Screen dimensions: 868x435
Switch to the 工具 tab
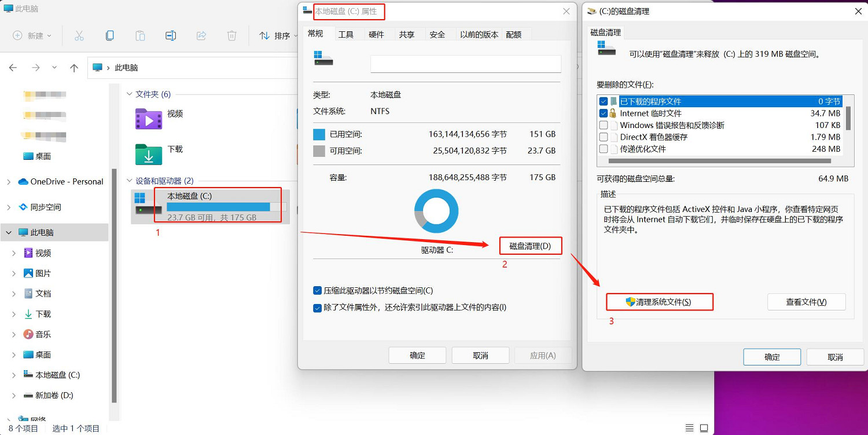pos(346,34)
